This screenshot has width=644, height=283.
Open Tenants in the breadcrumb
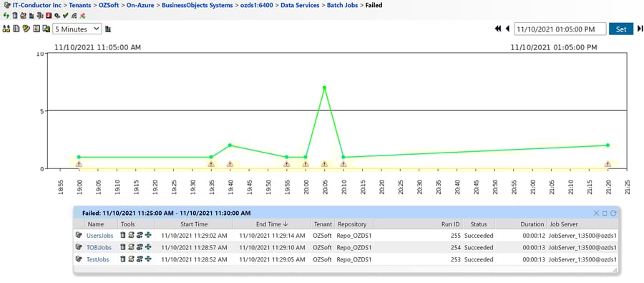click(79, 5)
